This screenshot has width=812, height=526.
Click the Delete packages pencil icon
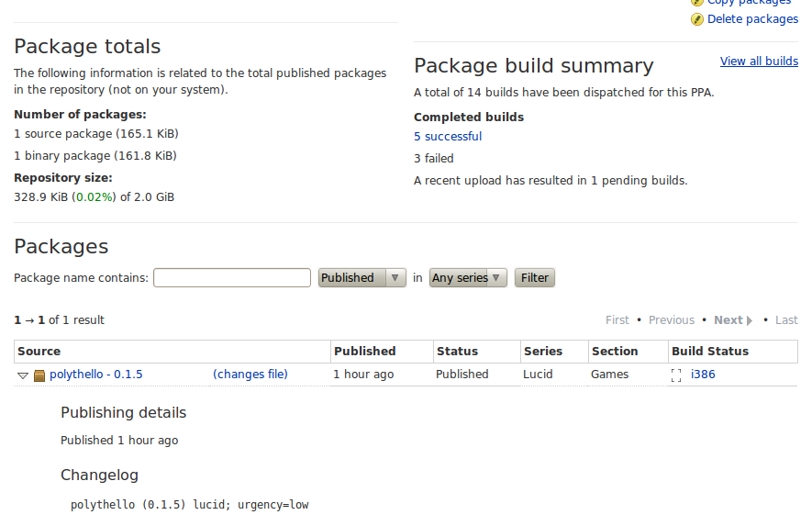tap(697, 19)
